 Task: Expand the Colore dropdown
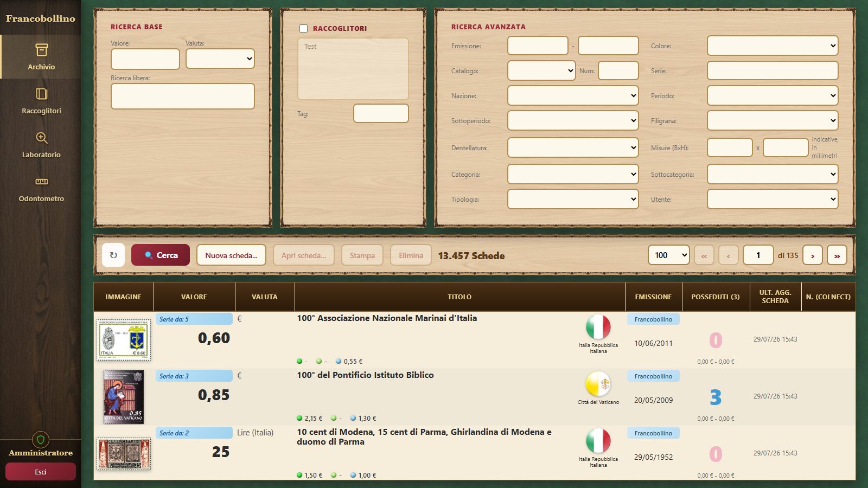(773, 46)
